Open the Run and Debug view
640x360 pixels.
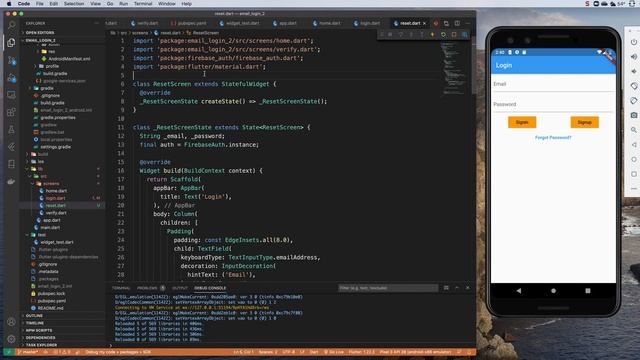(11, 78)
